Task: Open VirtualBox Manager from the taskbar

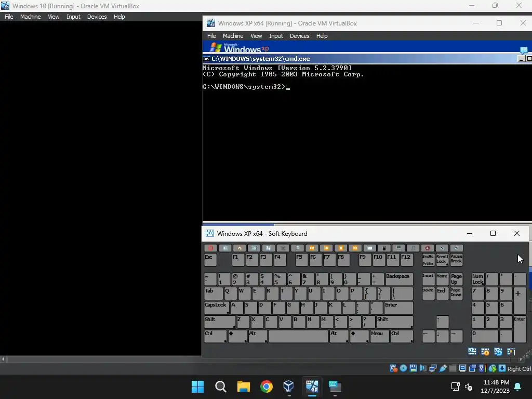Action: click(289, 387)
